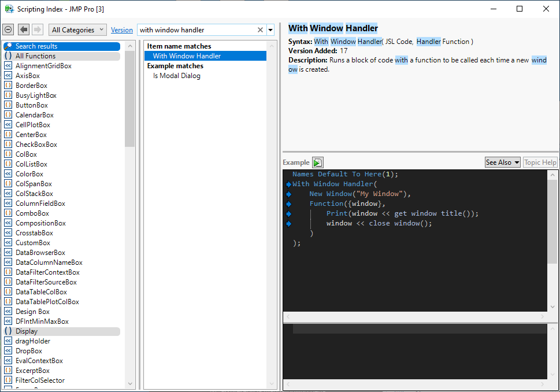Screen dimensions: 560x392
Task: Clear the search text with the X button
Action: pyautogui.click(x=260, y=30)
